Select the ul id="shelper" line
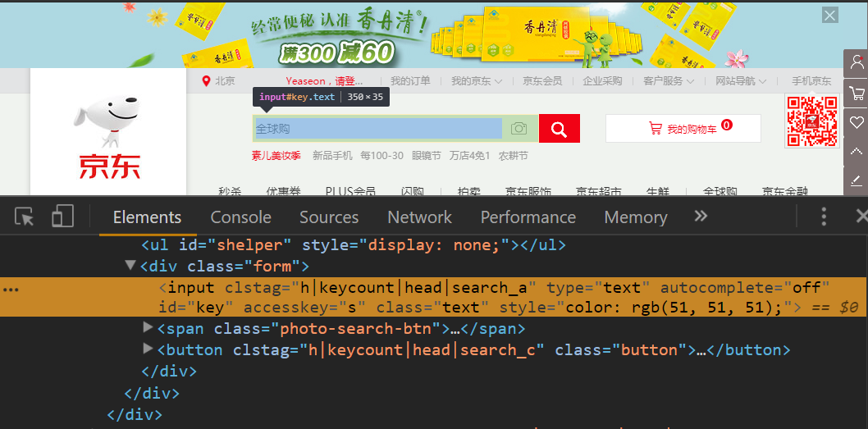The width and height of the screenshot is (868, 429). (x=354, y=244)
